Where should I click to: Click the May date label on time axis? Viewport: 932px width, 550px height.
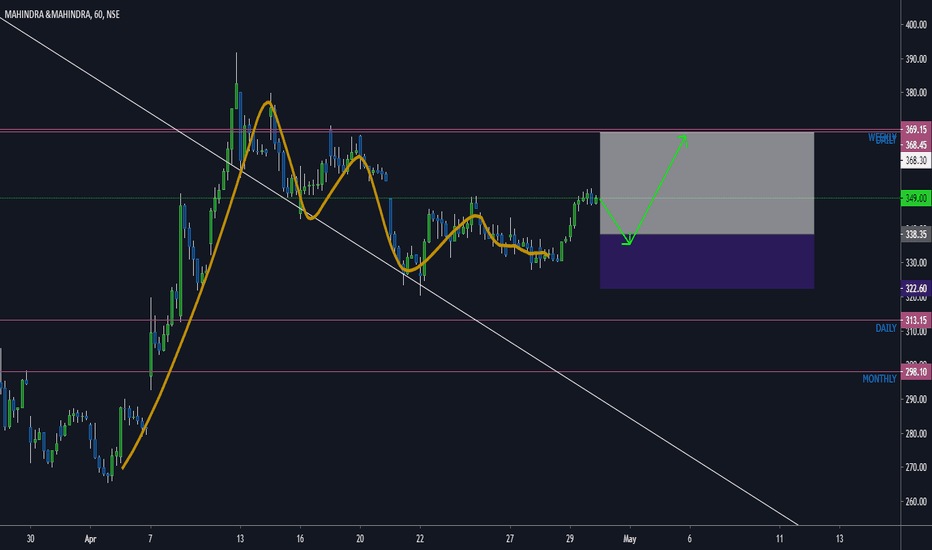(x=629, y=539)
